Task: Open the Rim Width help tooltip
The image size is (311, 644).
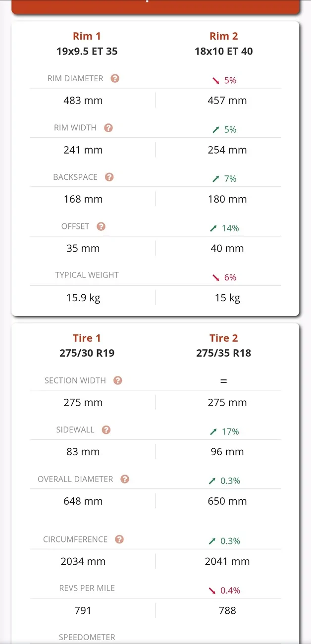Action: [x=108, y=128]
